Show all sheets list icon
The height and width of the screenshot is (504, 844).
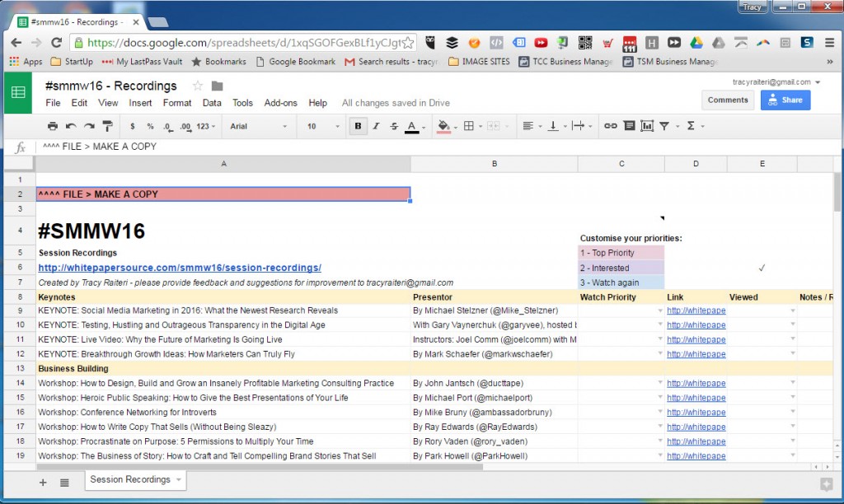point(64,483)
